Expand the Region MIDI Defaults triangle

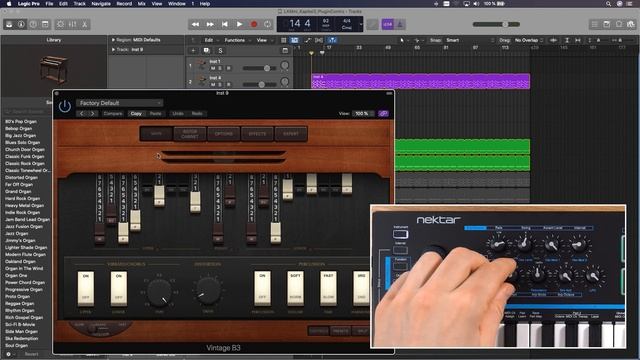[x=113, y=40]
